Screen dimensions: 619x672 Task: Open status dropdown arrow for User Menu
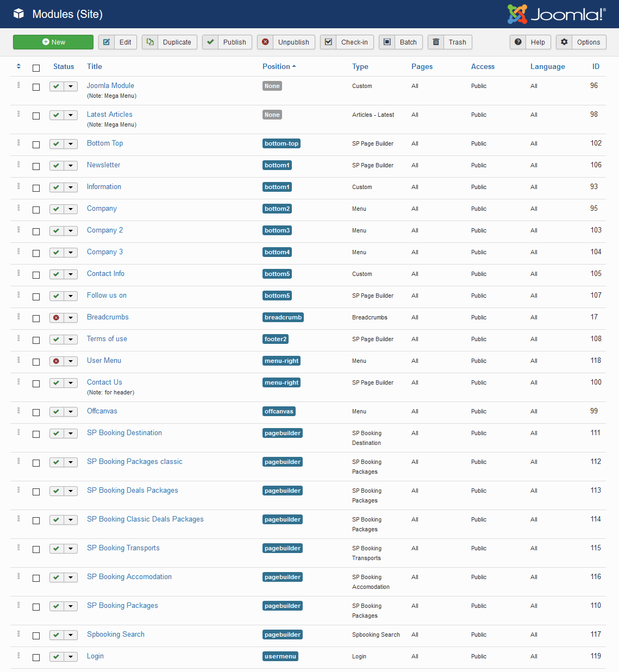[71, 361]
